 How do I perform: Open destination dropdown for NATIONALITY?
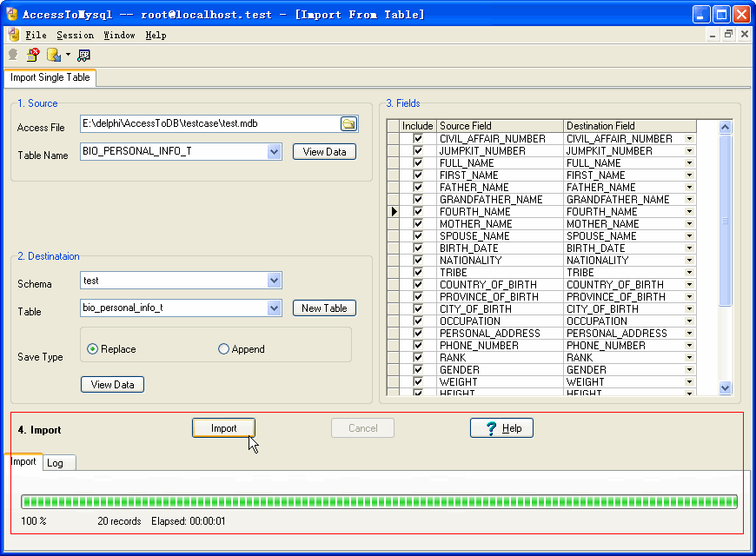point(689,261)
